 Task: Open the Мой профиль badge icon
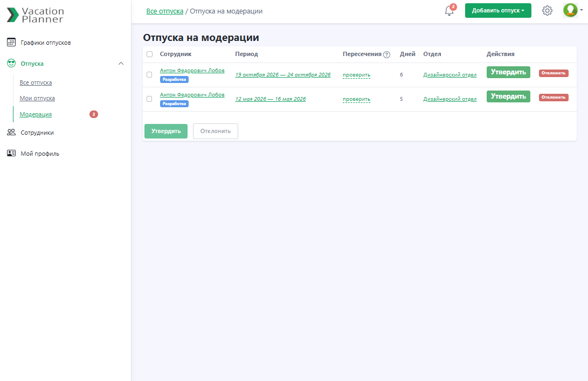tap(11, 153)
